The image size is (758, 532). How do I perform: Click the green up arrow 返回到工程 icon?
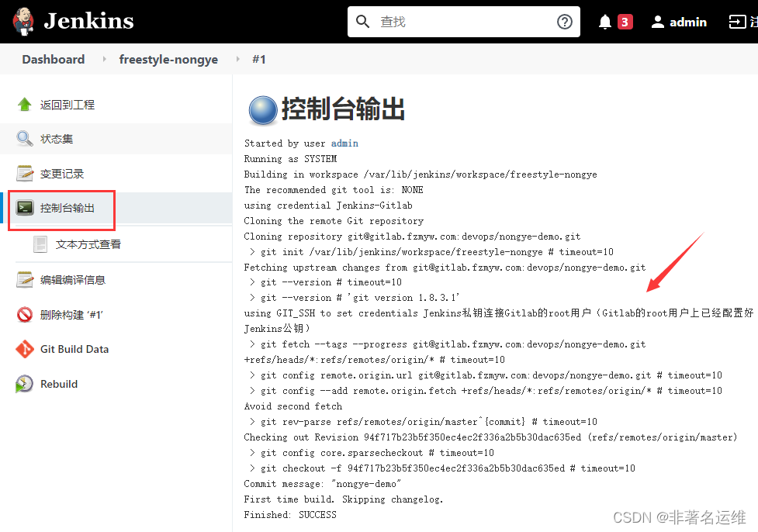tap(24, 105)
